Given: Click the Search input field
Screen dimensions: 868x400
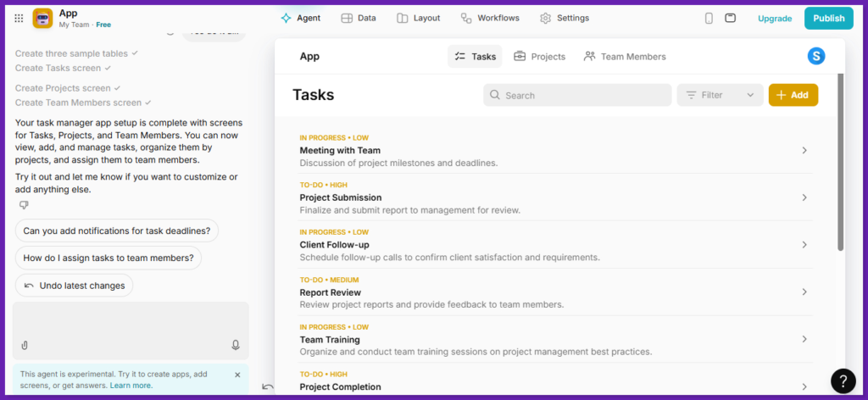Looking at the screenshot, I should 577,95.
